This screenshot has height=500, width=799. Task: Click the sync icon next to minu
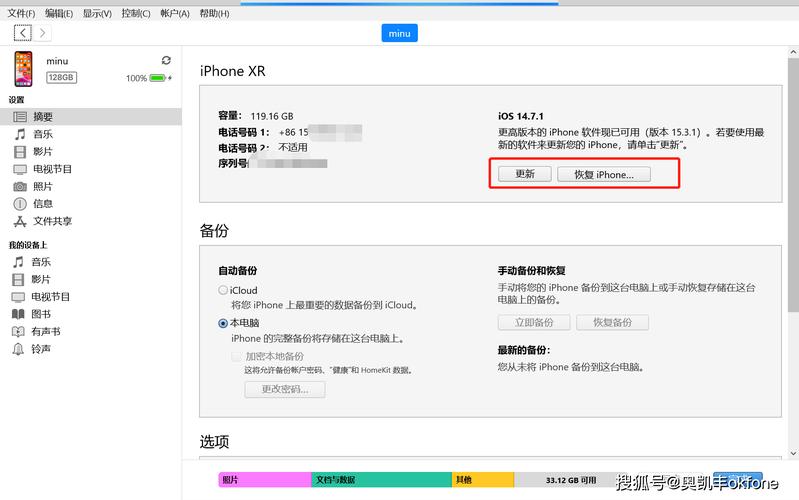click(x=166, y=60)
